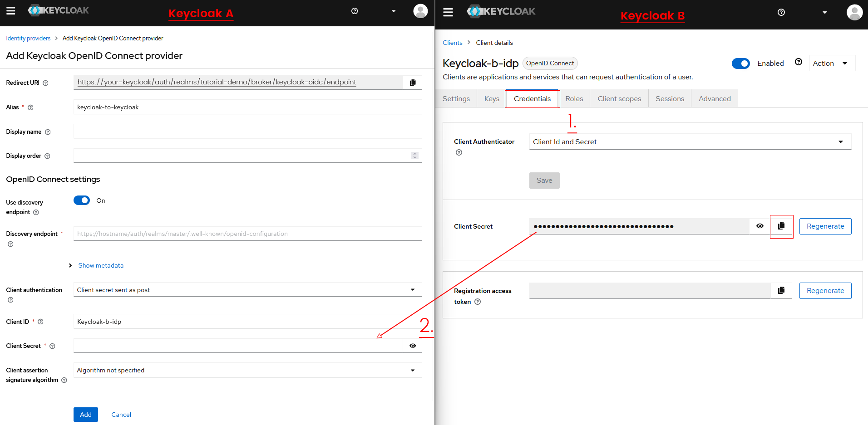The image size is (868, 425).
Task: Click the Display name input field
Action: tap(248, 131)
